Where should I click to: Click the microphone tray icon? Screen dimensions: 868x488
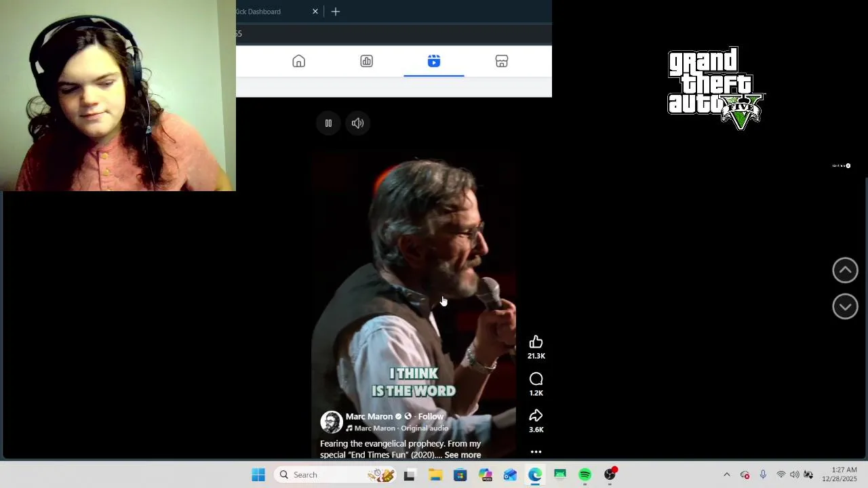(x=763, y=475)
